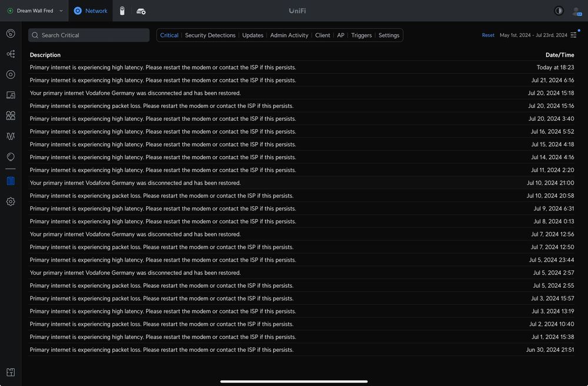This screenshot has height=386, width=588.
Task: Switch to Security Detections tab
Action: pyautogui.click(x=210, y=35)
